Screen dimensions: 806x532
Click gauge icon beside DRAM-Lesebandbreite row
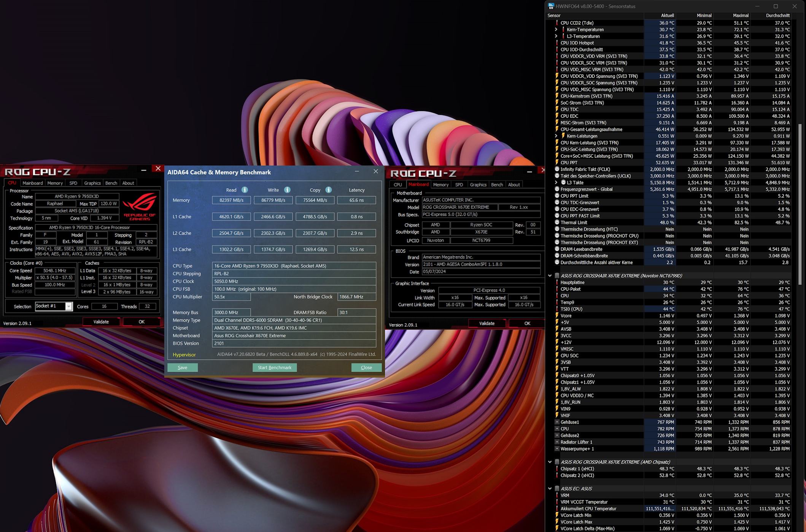coord(557,249)
